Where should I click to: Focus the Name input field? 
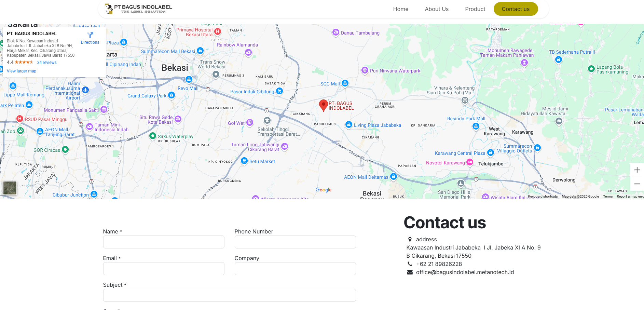pos(164,242)
